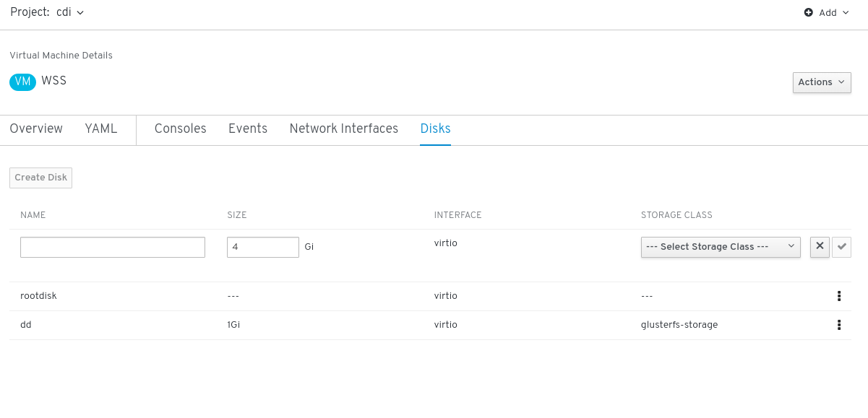
Task: Cancel the new disk row with X
Action: click(x=820, y=246)
